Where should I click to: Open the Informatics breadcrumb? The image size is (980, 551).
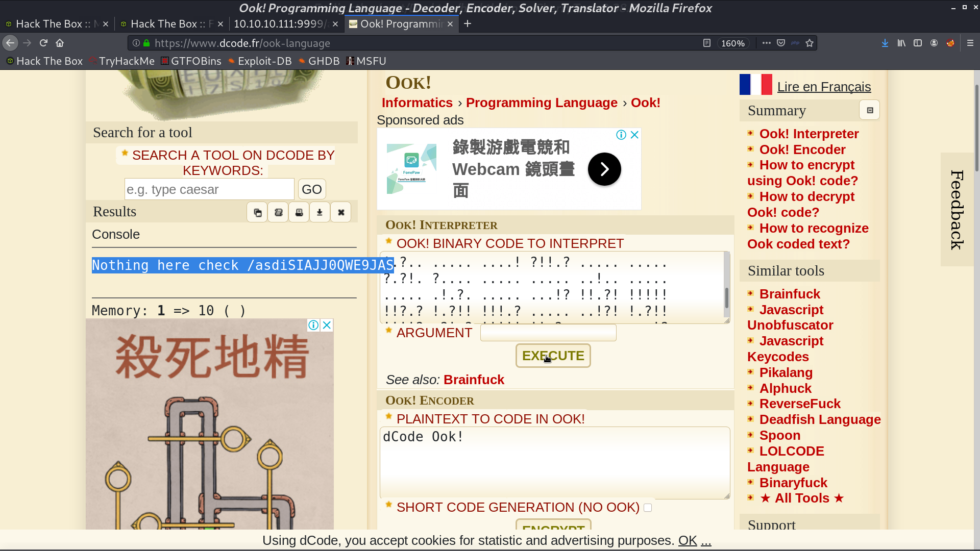(x=417, y=103)
